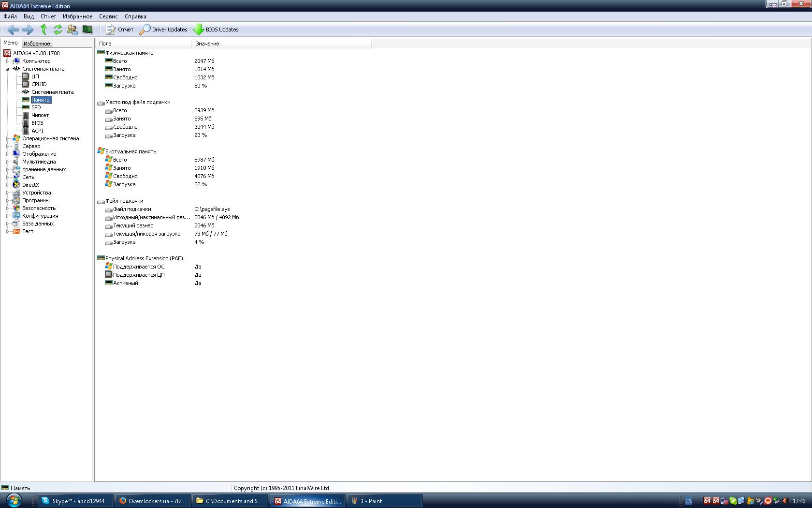Click the users manager toolbar icon
This screenshot has height=508, width=812.
(72, 30)
